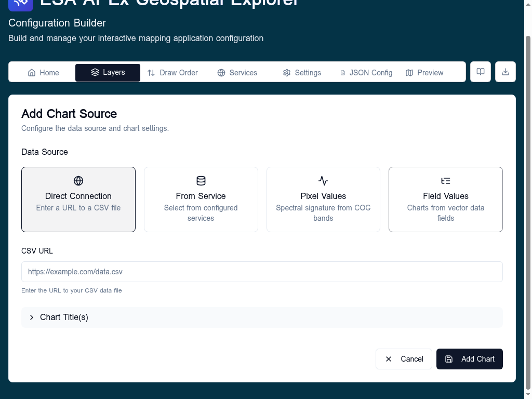Select Direct Connection data source
This screenshot has height=399, width=532.
point(78,199)
